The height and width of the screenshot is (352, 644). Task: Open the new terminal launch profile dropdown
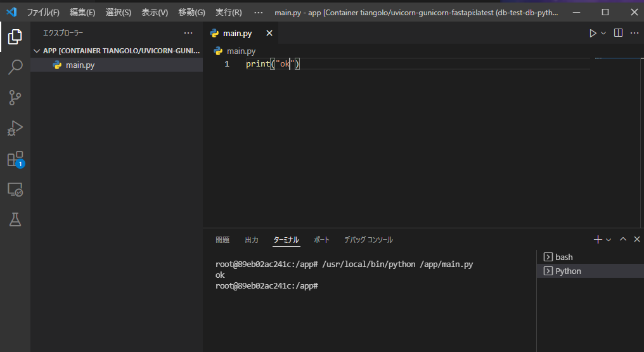(609, 240)
